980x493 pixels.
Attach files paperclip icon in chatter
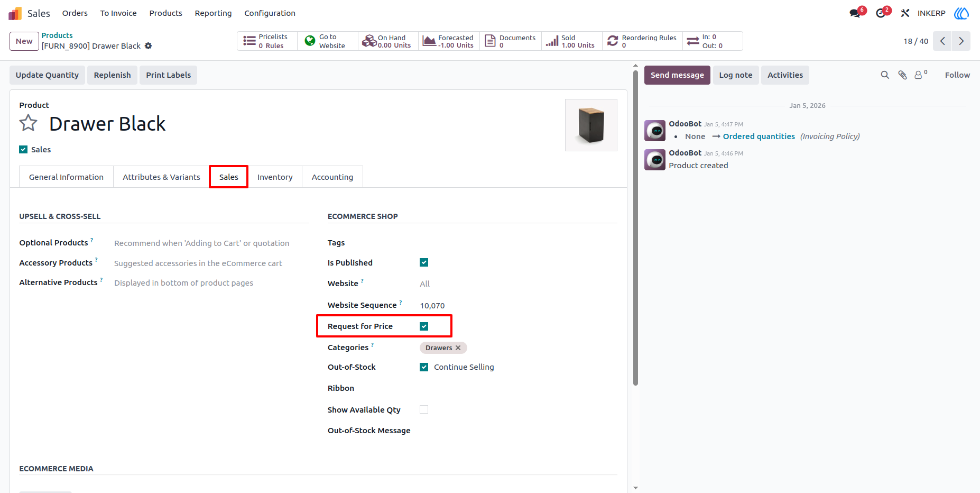click(x=902, y=75)
